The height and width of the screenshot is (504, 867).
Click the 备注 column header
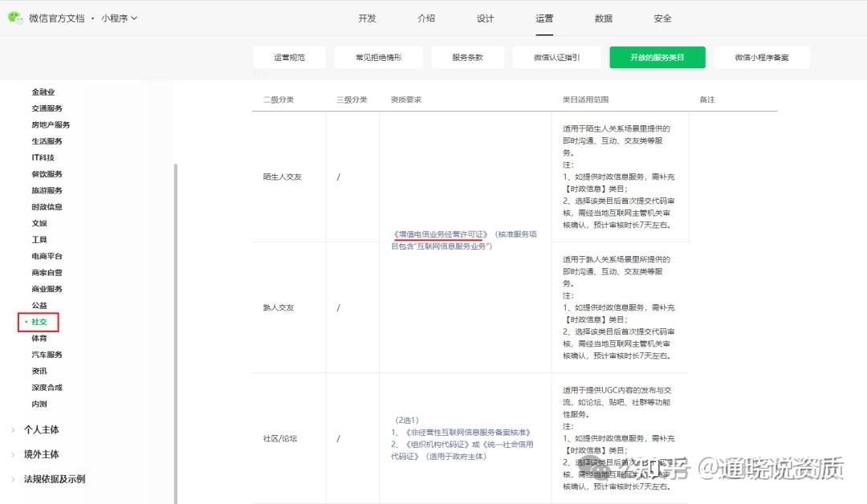[x=707, y=100]
